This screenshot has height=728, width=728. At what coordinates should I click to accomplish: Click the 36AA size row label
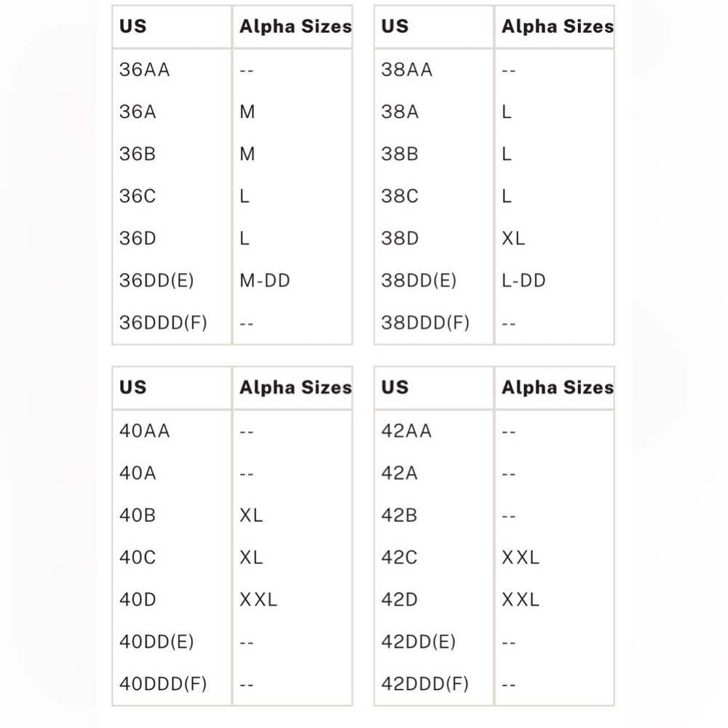pos(144,70)
